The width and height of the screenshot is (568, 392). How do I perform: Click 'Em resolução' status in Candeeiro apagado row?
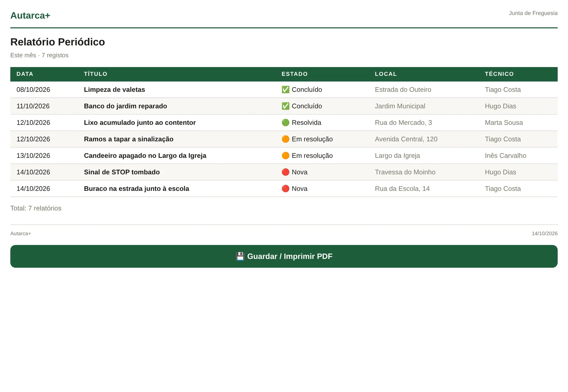click(x=312, y=156)
